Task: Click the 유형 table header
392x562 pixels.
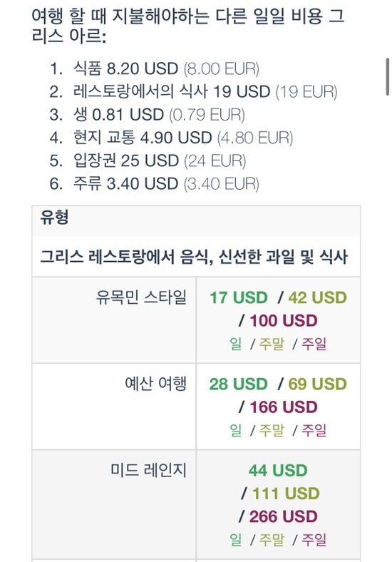Action: tap(54, 218)
